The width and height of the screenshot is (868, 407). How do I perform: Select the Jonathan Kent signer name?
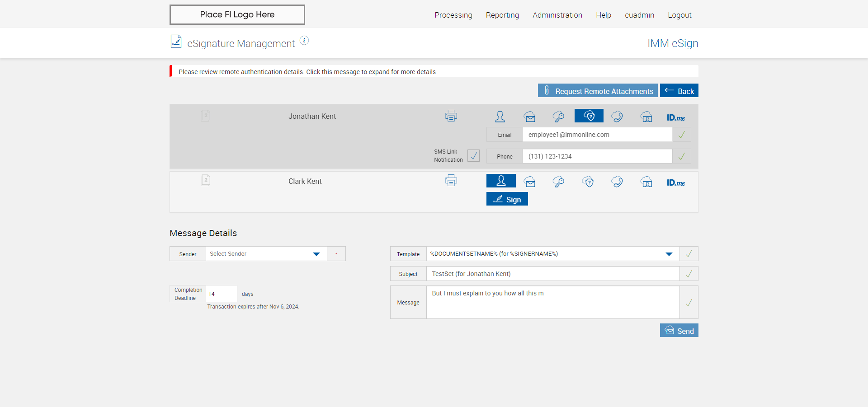(x=312, y=116)
